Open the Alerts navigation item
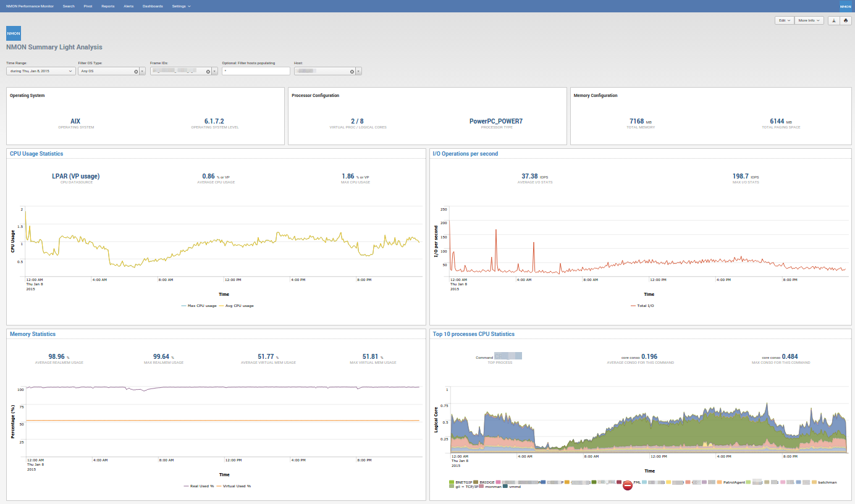Image resolution: width=855 pixels, height=504 pixels. pos(128,6)
